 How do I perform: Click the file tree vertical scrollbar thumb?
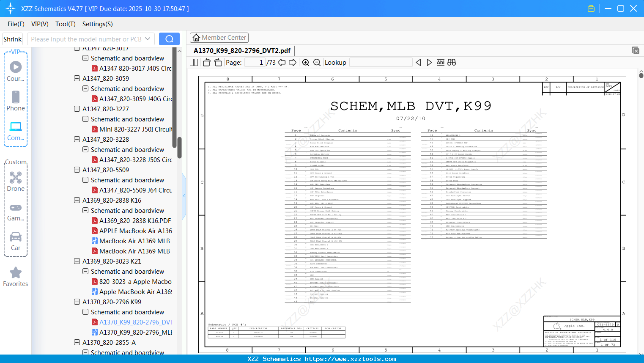pos(179,147)
